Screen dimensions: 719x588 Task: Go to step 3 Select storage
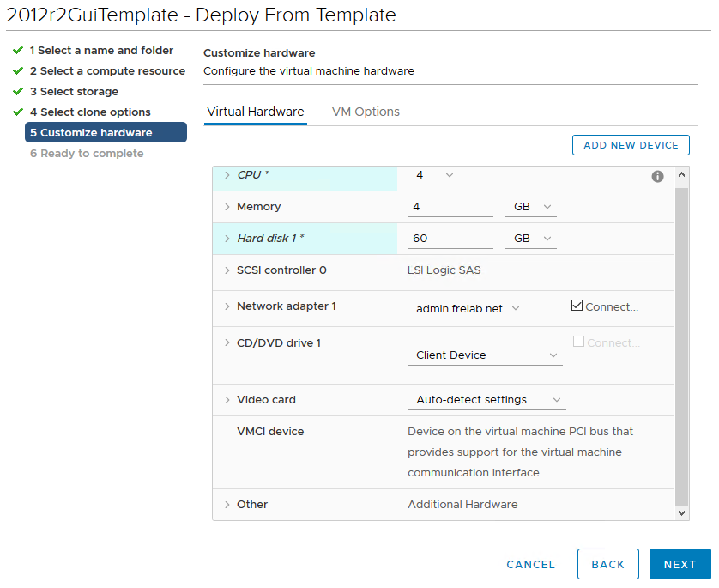[79, 92]
